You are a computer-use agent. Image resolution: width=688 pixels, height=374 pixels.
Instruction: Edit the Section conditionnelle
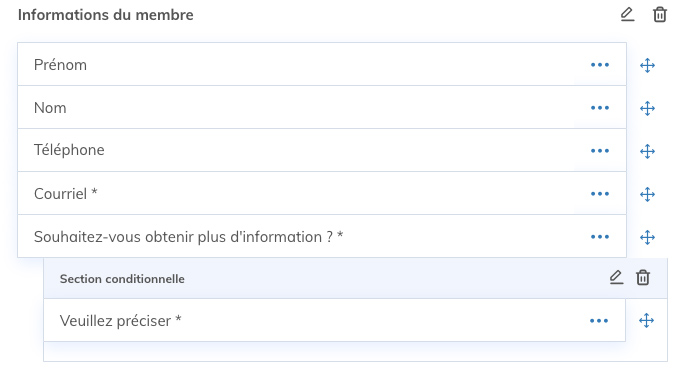tap(616, 277)
